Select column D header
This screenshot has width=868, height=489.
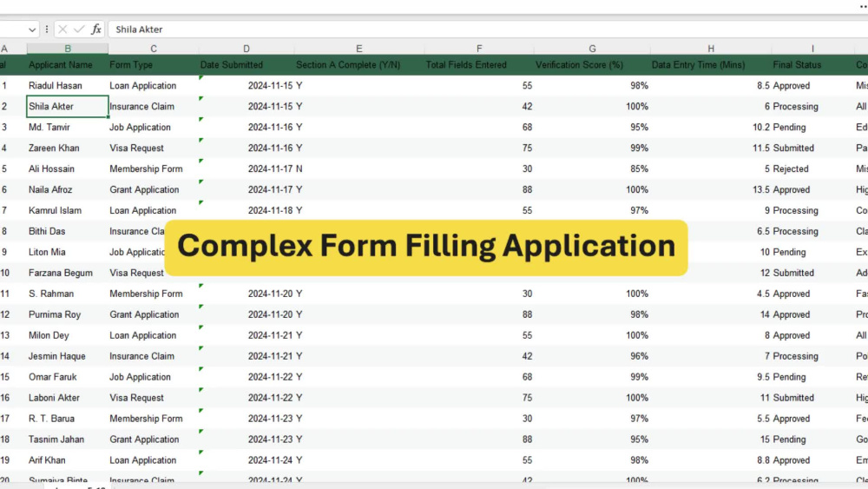coord(247,49)
